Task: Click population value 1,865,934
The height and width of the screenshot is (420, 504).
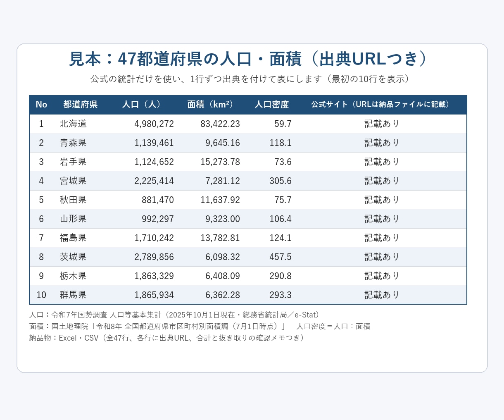Action: [154, 295]
